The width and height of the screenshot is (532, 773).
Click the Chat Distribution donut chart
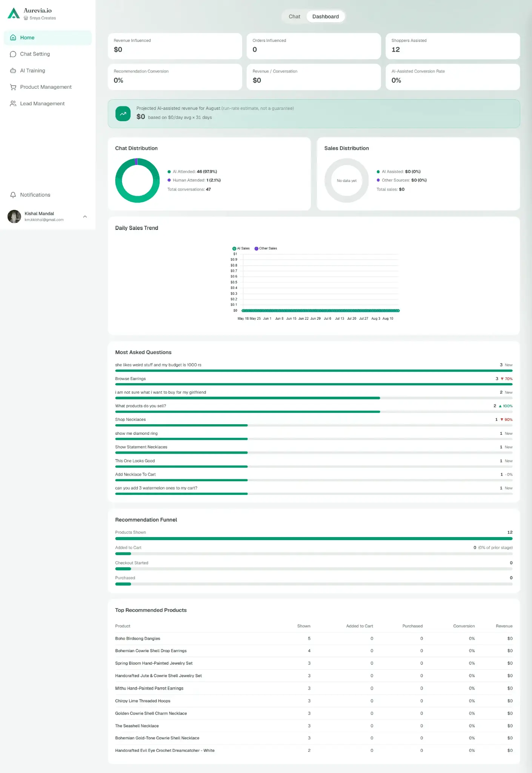(x=137, y=180)
